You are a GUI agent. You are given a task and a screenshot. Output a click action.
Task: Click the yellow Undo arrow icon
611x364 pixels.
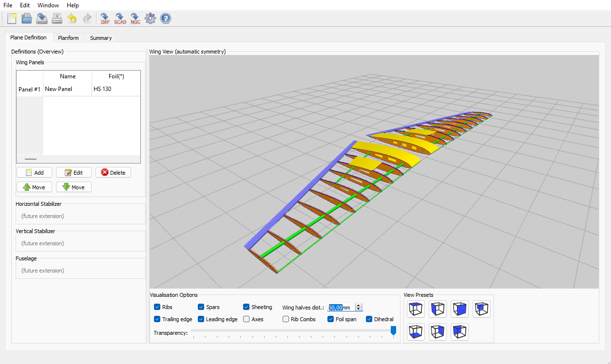coord(72,18)
